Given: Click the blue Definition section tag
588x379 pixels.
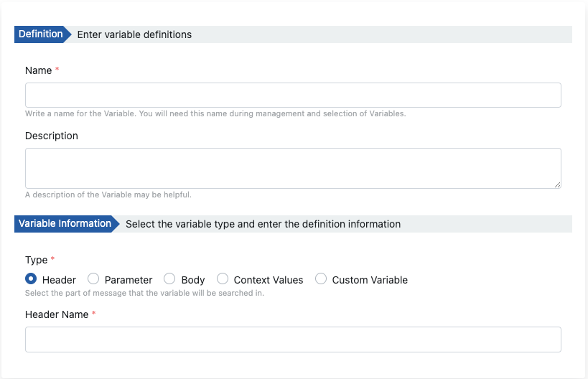Looking at the screenshot, I should pos(40,34).
